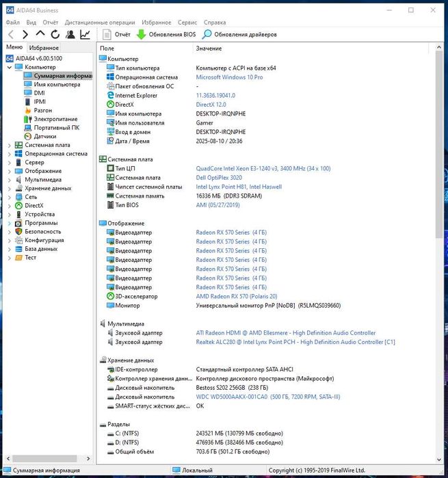Open the Вид menu
The width and height of the screenshot is (448, 478).
coord(31,23)
